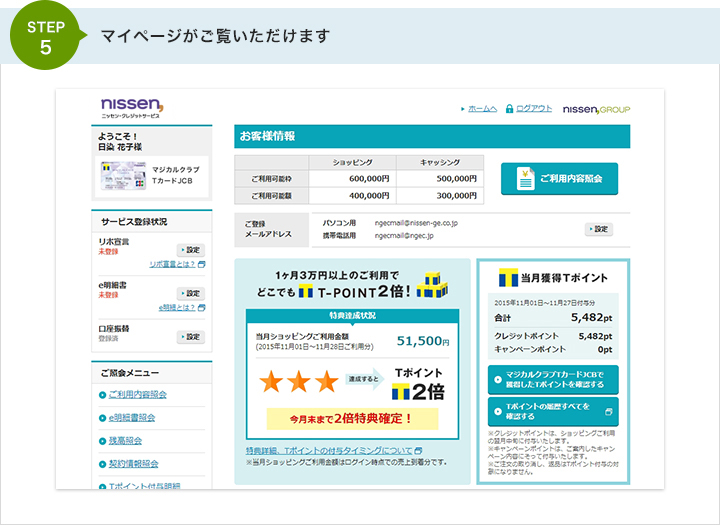Image resolution: width=720 pixels, height=525 pixels.
Task: Click the nissen credit service logo
Action: (132, 107)
